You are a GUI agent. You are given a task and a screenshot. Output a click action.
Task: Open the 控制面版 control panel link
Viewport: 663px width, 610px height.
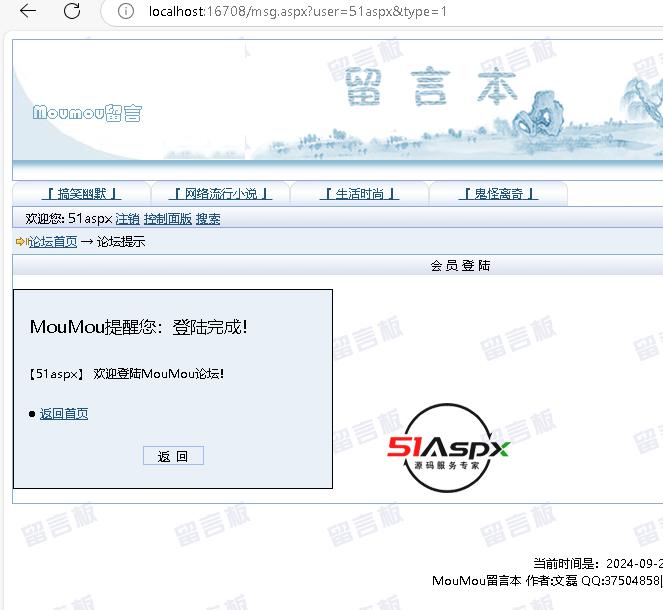[x=167, y=219]
